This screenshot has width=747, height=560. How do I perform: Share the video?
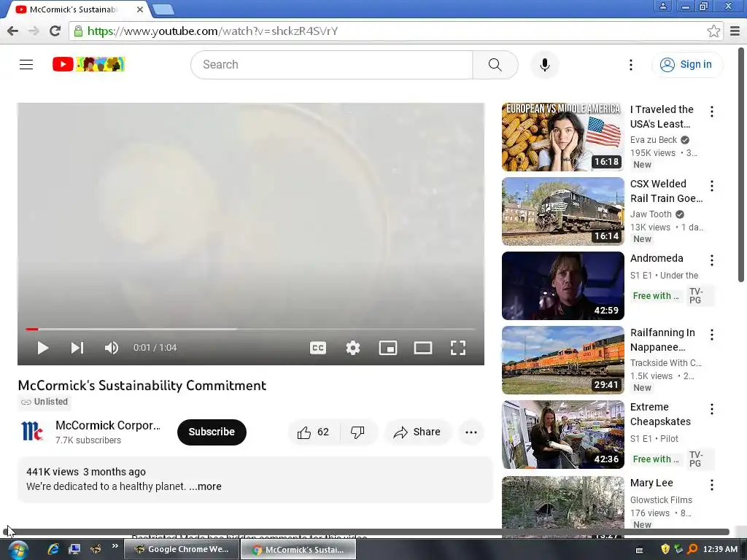point(417,432)
